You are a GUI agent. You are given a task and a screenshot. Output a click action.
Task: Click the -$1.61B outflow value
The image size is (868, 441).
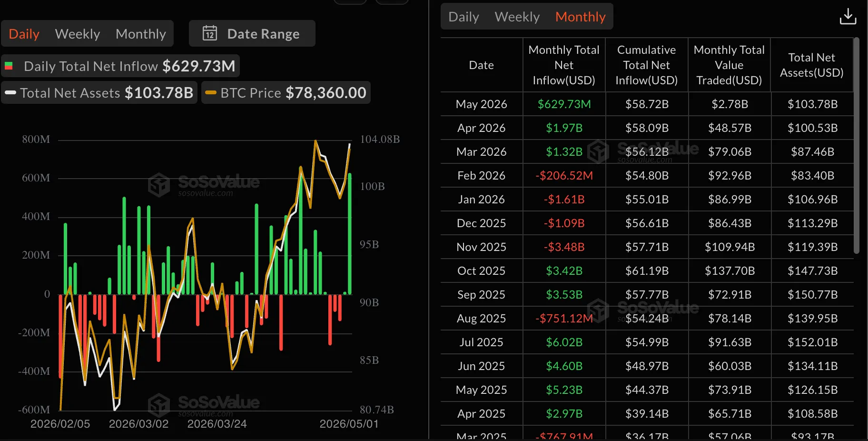564,199
